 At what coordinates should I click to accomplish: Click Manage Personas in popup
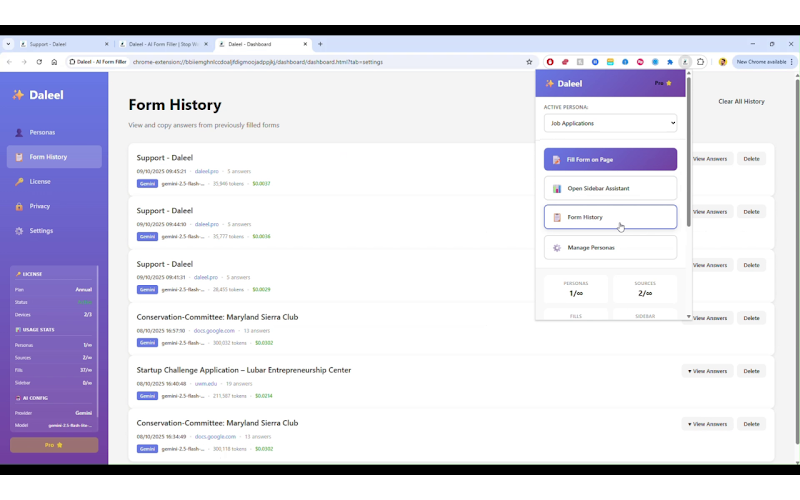(610, 247)
